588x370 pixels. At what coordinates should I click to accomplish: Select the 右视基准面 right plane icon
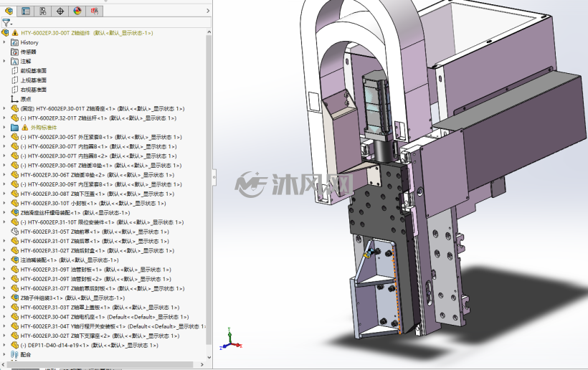click(x=14, y=90)
